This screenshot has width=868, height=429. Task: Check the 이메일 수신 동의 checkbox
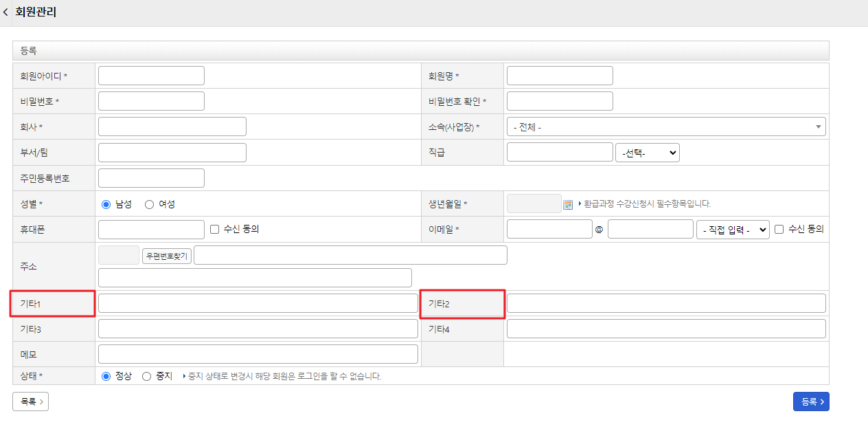[779, 230]
